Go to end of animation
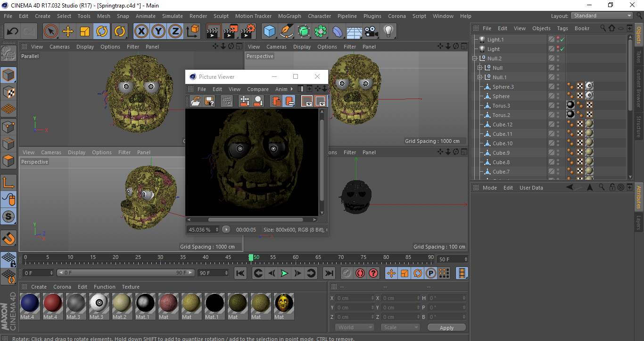Screen dimensions: 644x341 click(x=329, y=273)
